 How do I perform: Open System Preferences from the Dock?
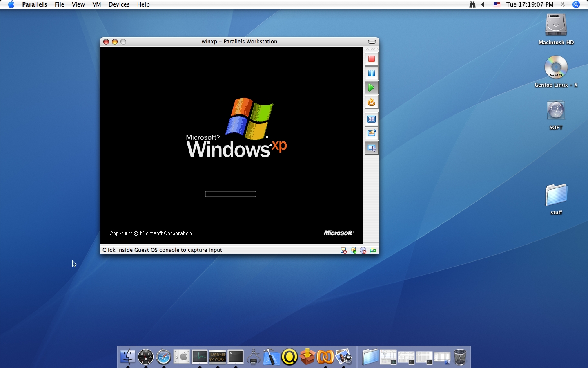(182, 357)
